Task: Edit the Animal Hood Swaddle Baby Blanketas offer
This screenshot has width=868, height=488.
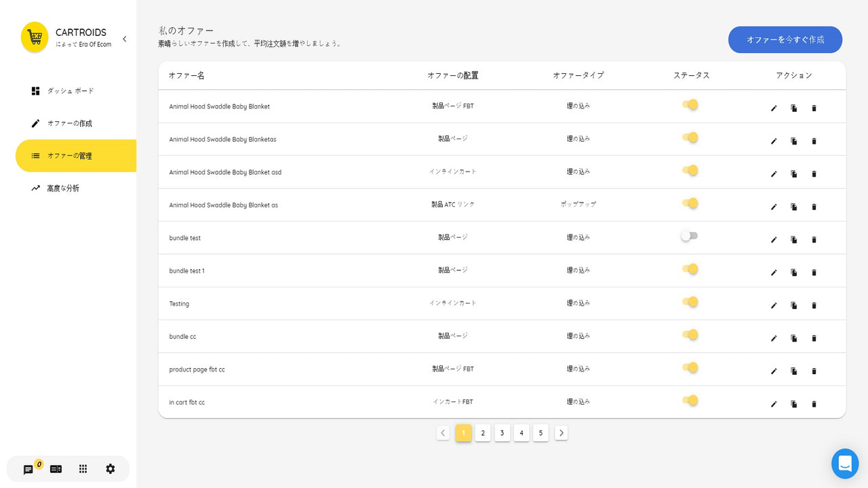Action: [x=774, y=141]
